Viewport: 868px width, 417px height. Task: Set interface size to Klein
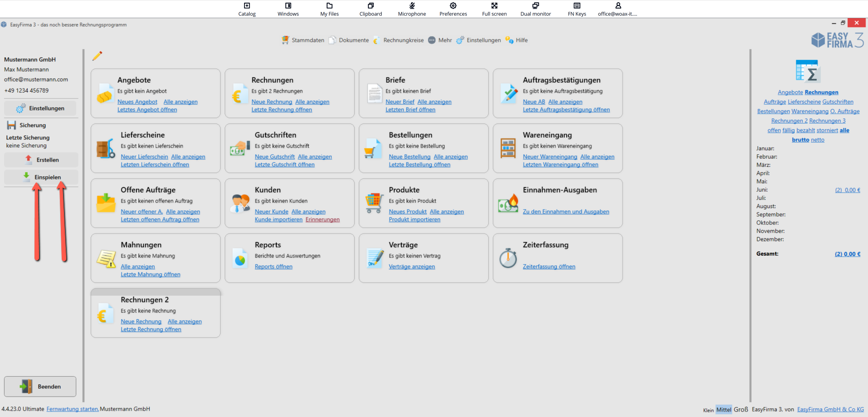tap(708, 410)
